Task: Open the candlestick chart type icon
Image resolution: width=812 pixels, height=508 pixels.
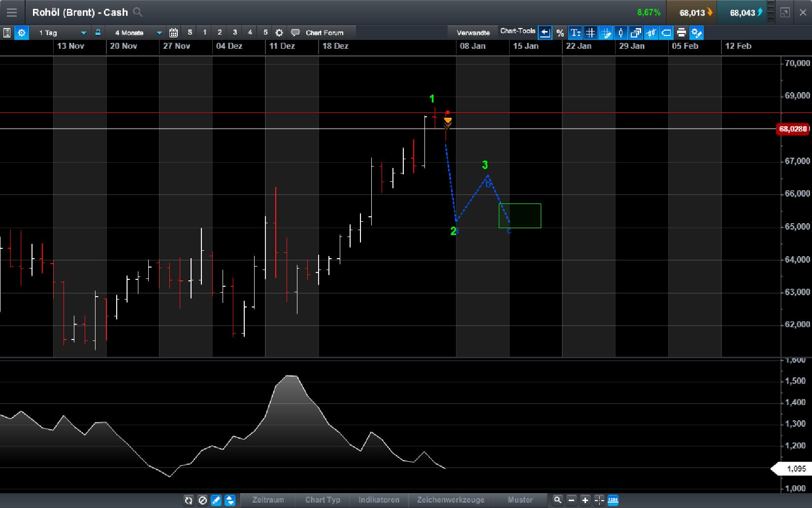Action: tap(621, 33)
